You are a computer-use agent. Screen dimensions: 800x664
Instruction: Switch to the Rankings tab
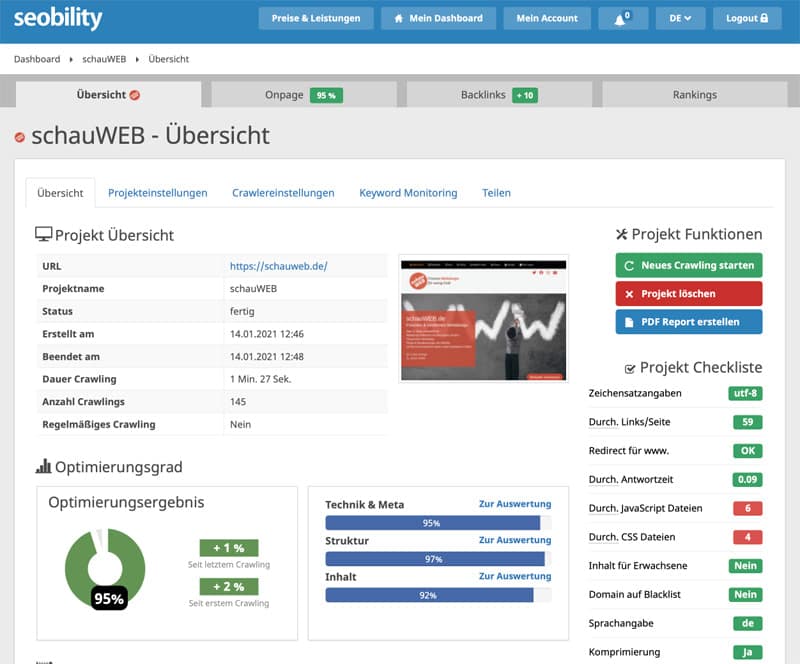point(694,94)
